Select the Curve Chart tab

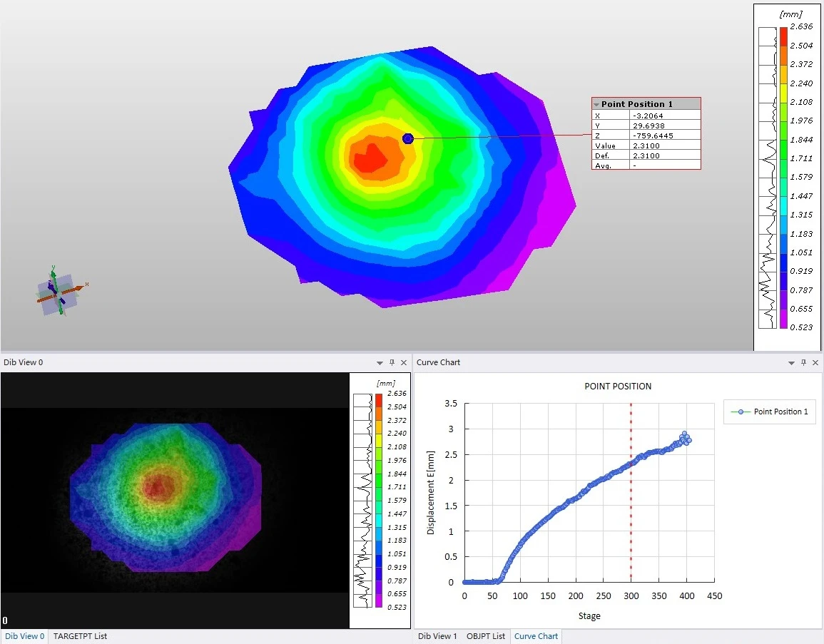[536, 636]
